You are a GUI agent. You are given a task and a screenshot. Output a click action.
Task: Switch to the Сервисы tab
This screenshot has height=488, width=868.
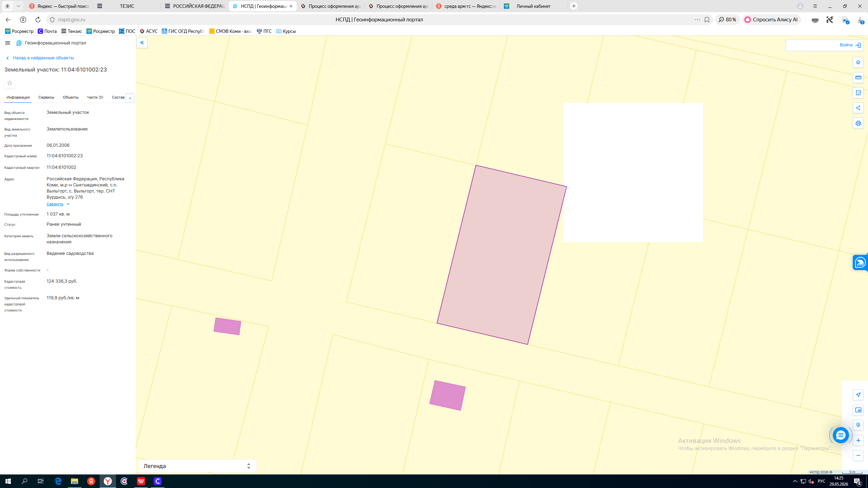[x=46, y=98]
